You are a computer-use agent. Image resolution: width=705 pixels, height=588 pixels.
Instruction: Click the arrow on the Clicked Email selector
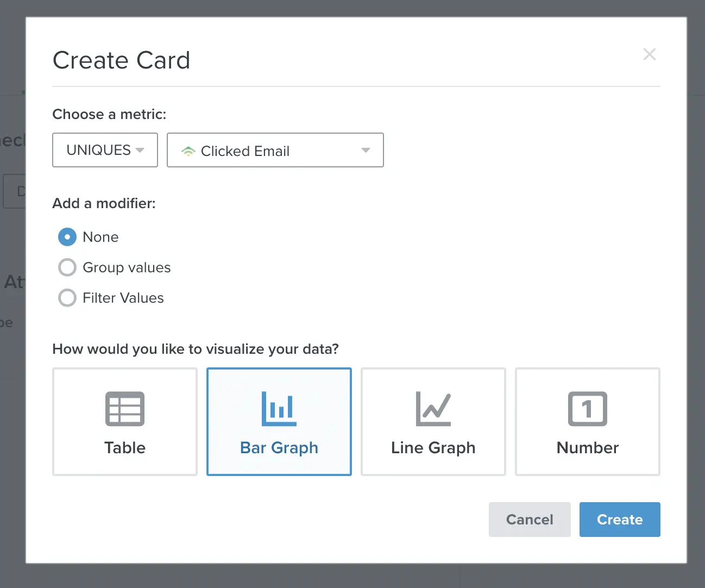click(366, 151)
